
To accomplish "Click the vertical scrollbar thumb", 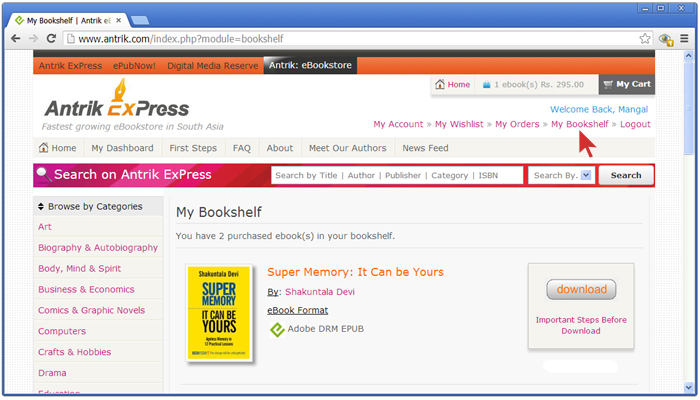I will pyautogui.click(x=688, y=108).
